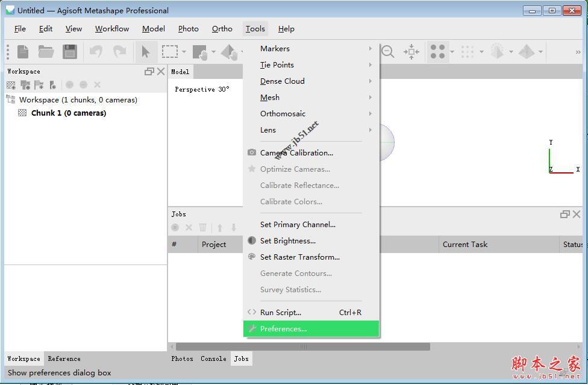This screenshot has height=385, width=588.
Task: Click the Disable items circle icon in Workspace
Action: tap(83, 85)
